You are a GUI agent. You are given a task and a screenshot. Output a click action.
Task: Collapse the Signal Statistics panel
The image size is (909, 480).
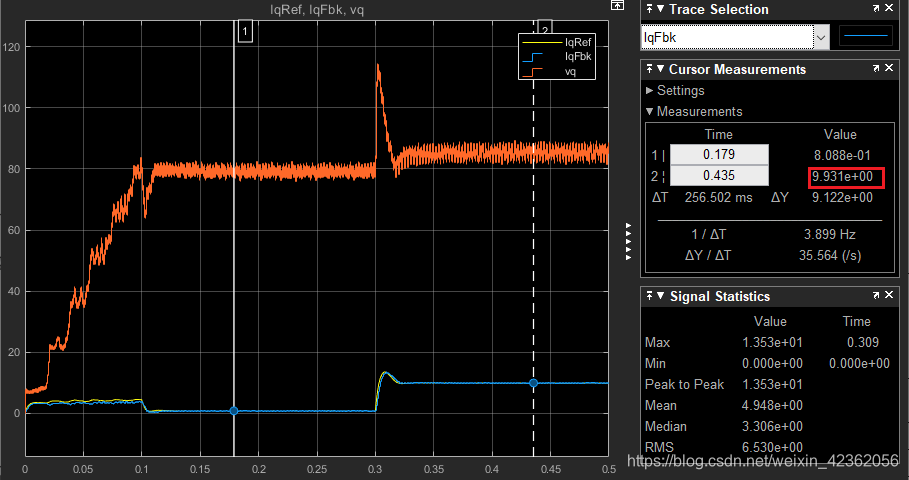(x=660, y=296)
